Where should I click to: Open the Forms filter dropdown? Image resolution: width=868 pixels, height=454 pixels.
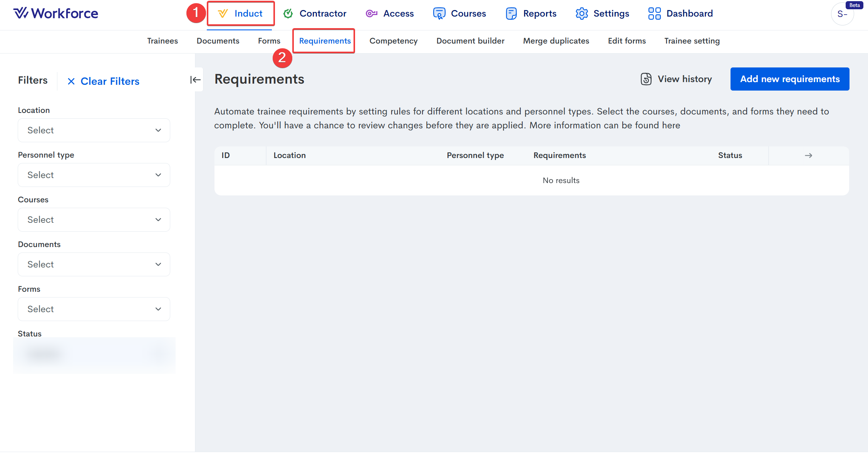coord(94,309)
